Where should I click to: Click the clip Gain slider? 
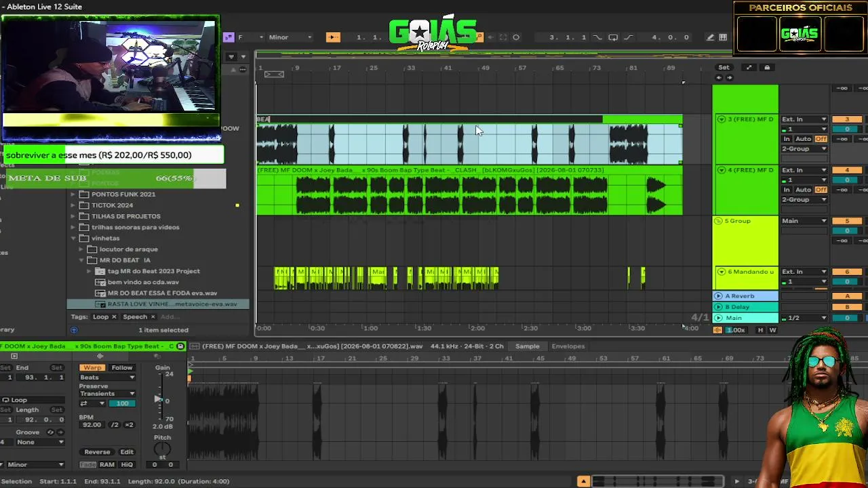(159, 399)
